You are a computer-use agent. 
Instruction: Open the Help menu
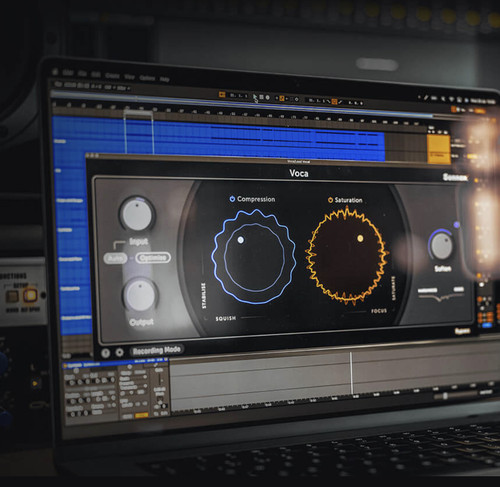tap(165, 79)
